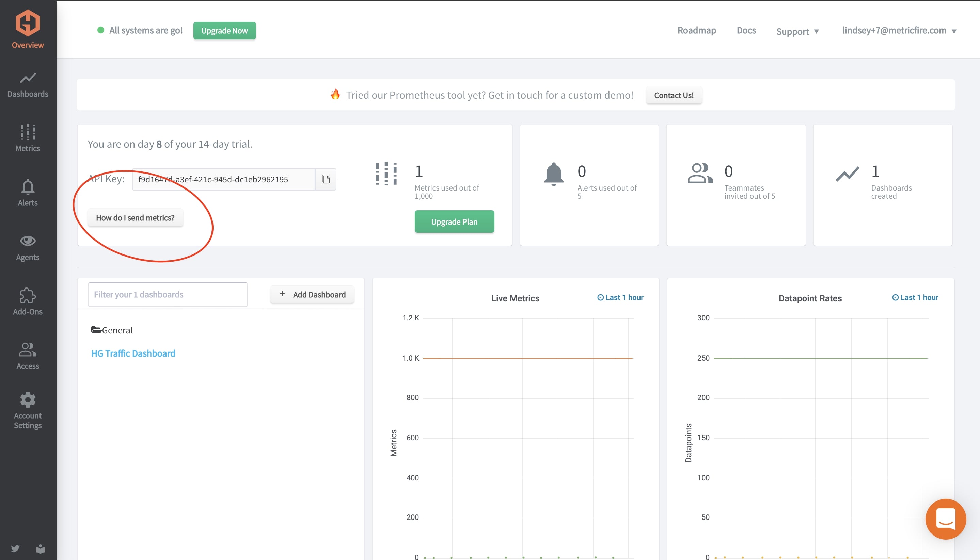Click the green line in Datapoint Rates chart

820,358
